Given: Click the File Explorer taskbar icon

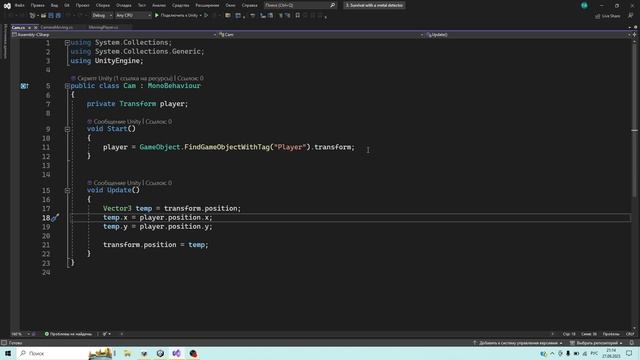Looking at the screenshot, I should pos(127,353).
